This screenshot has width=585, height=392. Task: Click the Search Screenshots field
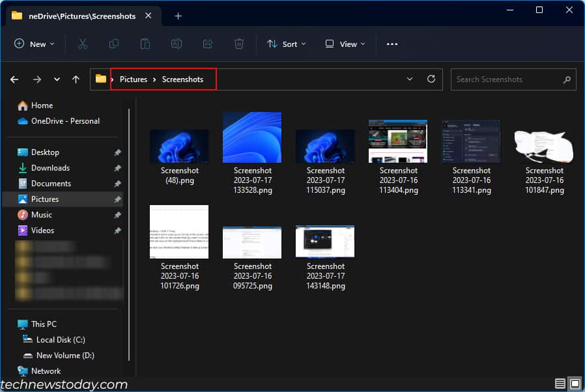(x=513, y=79)
